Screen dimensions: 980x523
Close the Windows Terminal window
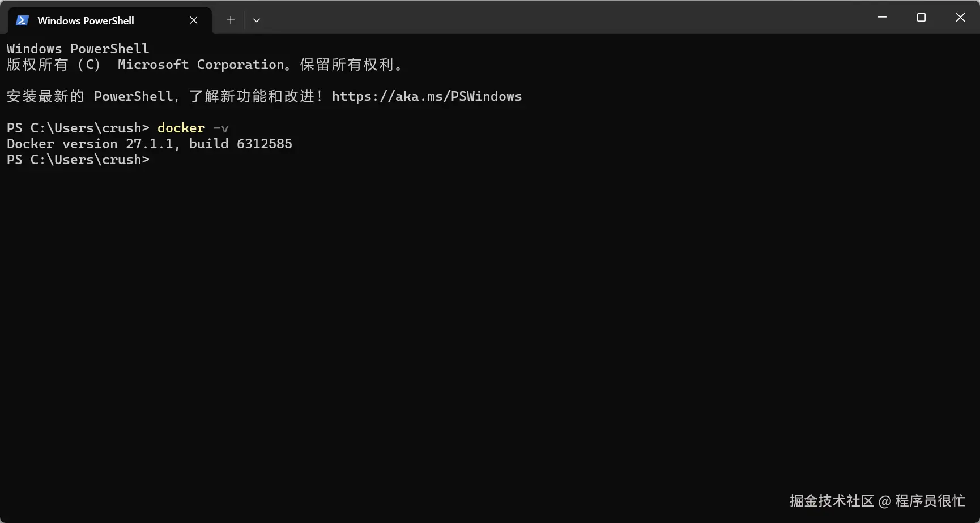coord(960,18)
